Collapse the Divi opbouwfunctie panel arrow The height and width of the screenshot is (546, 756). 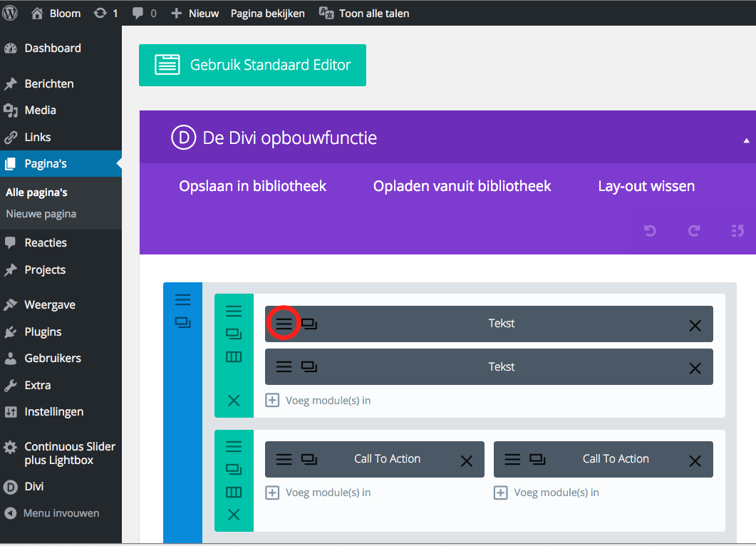(746, 141)
